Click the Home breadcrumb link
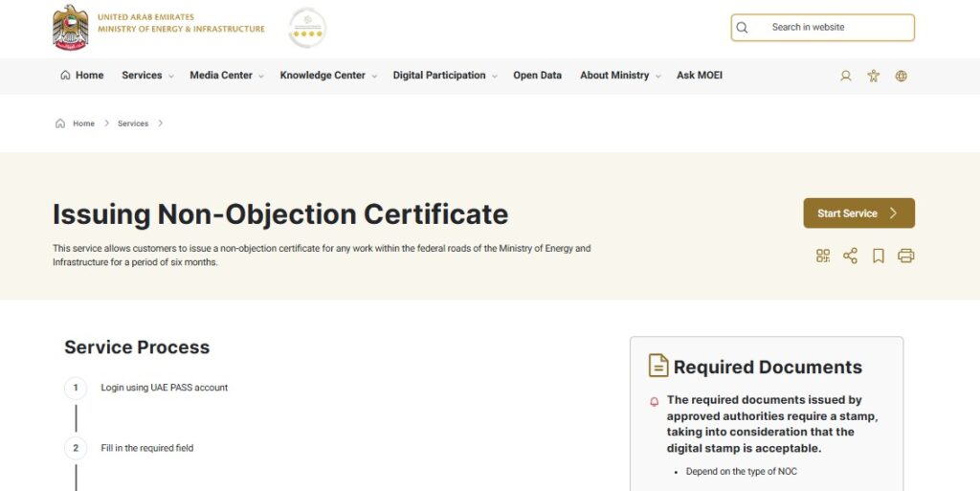This screenshot has width=980, height=491. coord(84,123)
